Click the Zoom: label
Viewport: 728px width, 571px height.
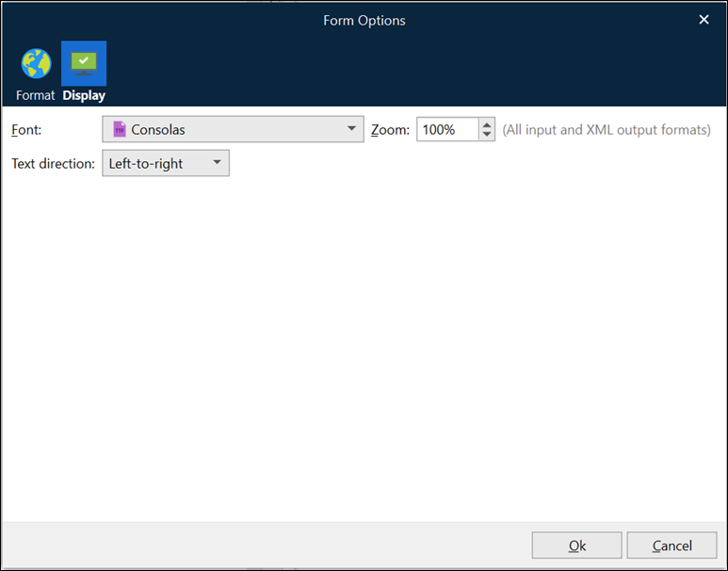click(391, 130)
